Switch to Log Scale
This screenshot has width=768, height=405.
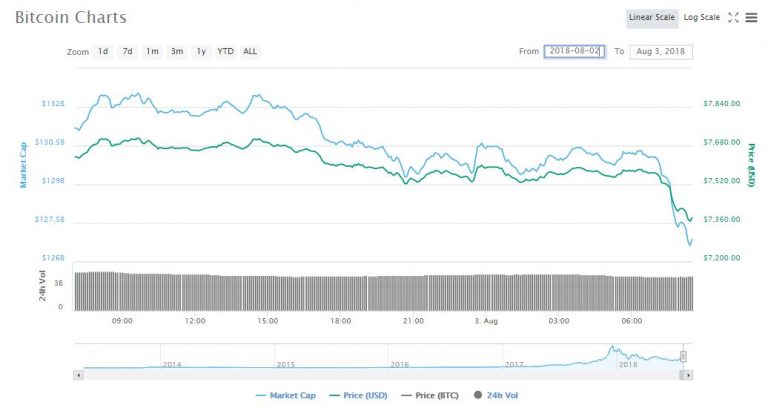click(x=701, y=17)
